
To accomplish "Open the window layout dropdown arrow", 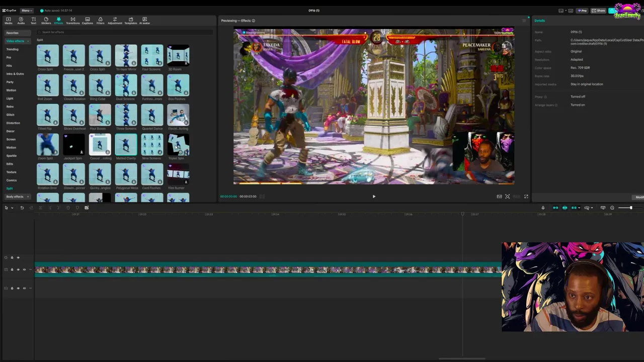I will [x=566, y=11].
